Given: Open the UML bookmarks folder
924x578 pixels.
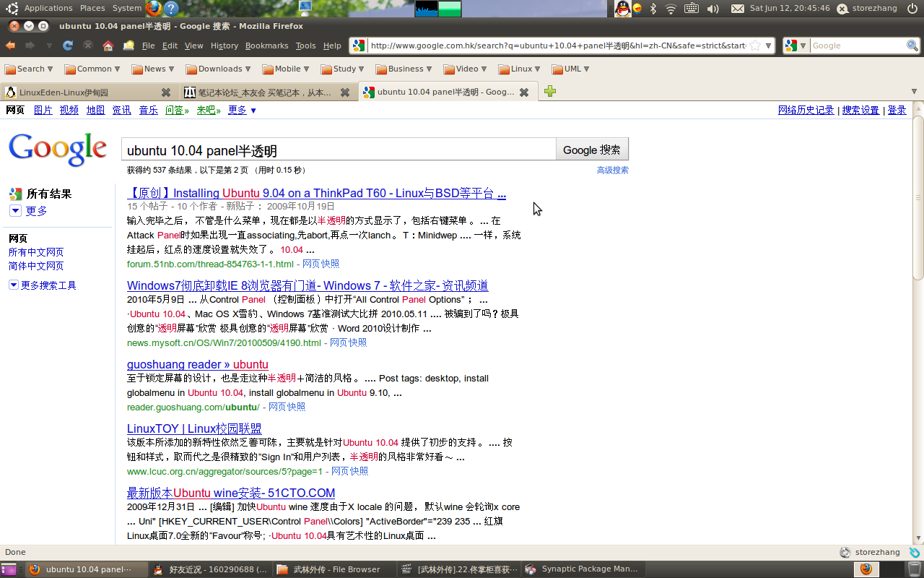Looking at the screenshot, I should point(570,69).
